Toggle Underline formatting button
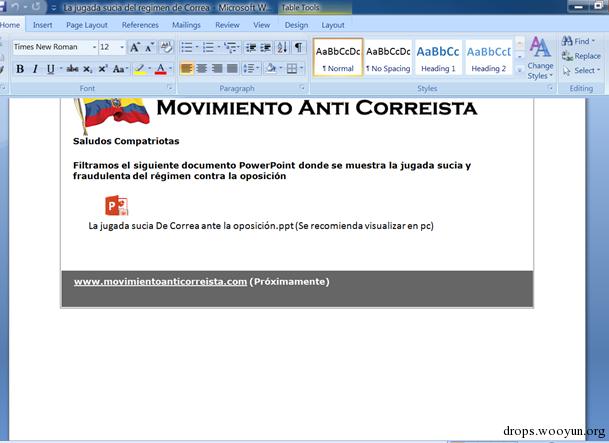Screen dimensions: 609x443 [x=50, y=69]
